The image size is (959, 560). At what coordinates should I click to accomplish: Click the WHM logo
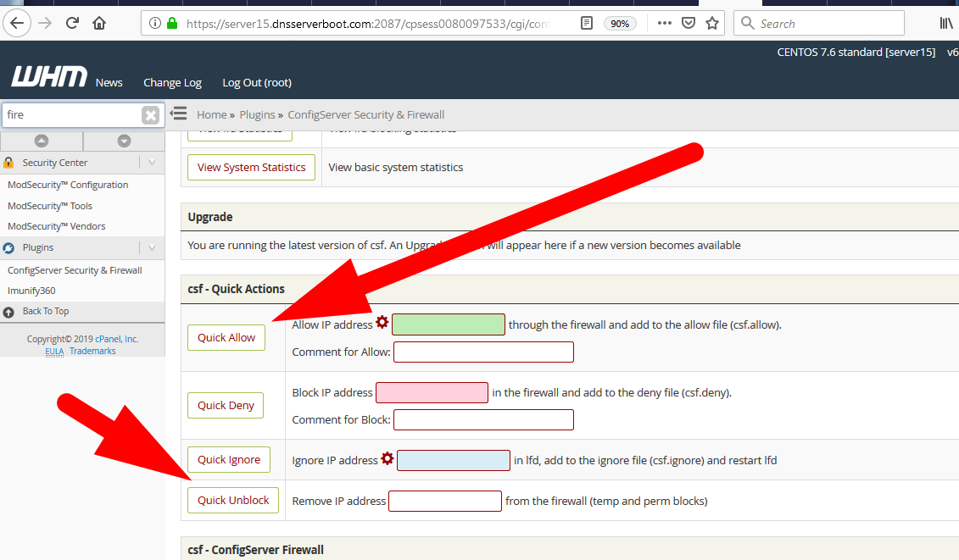pyautogui.click(x=49, y=76)
